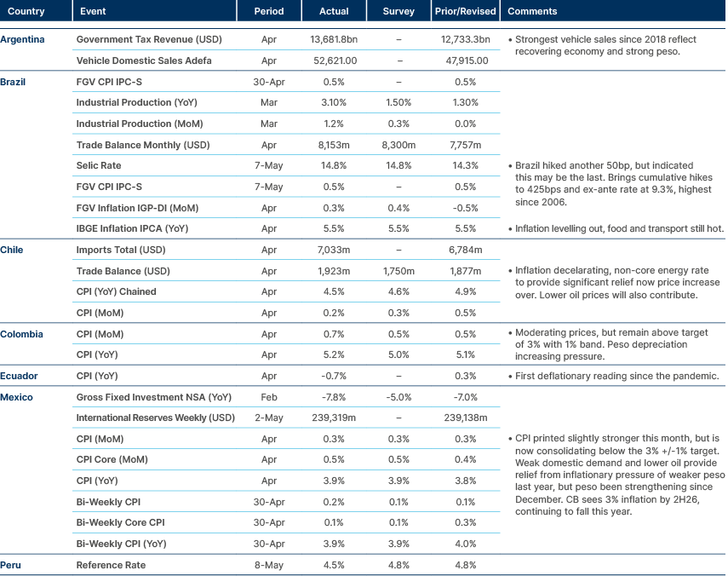The width and height of the screenshot is (728, 576).
Task: Click the Prior/Revised column header
Action: click(465, 11)
